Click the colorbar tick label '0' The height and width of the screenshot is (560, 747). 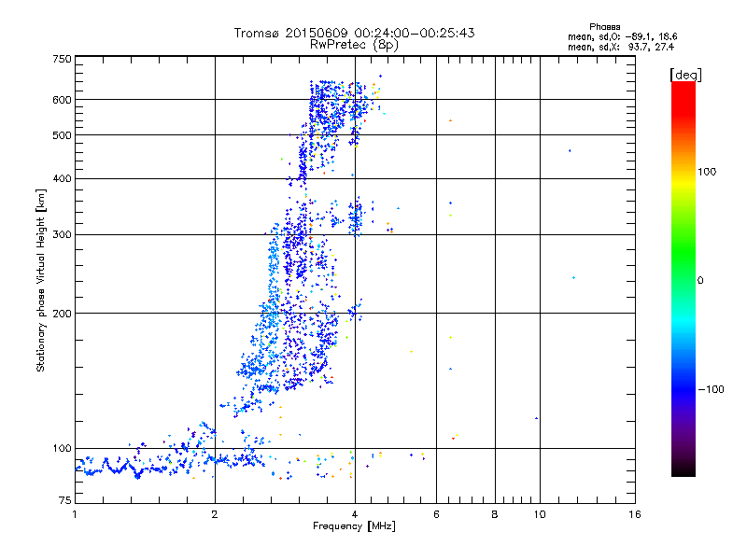click(x=700, y=281)
